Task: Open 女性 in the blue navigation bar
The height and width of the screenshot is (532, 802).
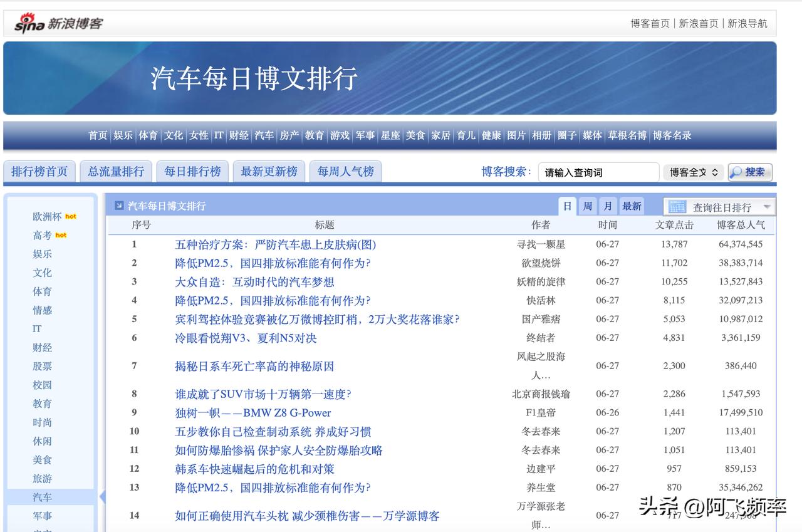Action: click(x=199, y=135)
